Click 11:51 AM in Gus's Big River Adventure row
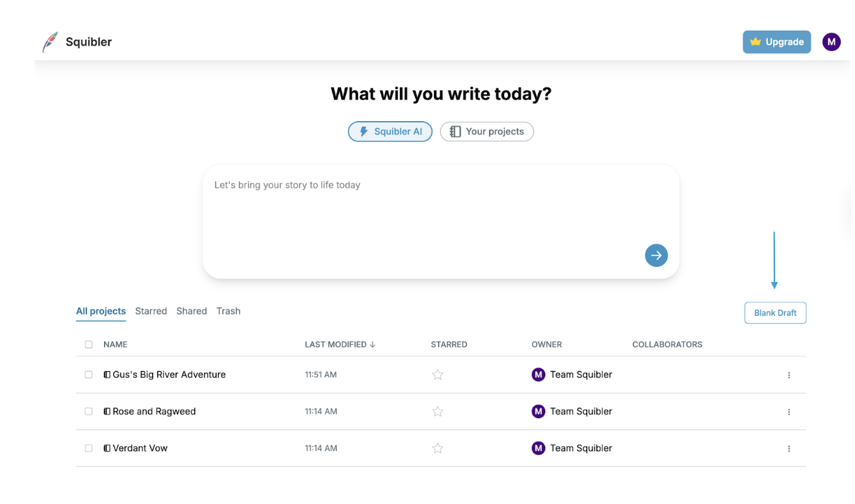This screenshot has width=855, height=504. click(321, 374)
